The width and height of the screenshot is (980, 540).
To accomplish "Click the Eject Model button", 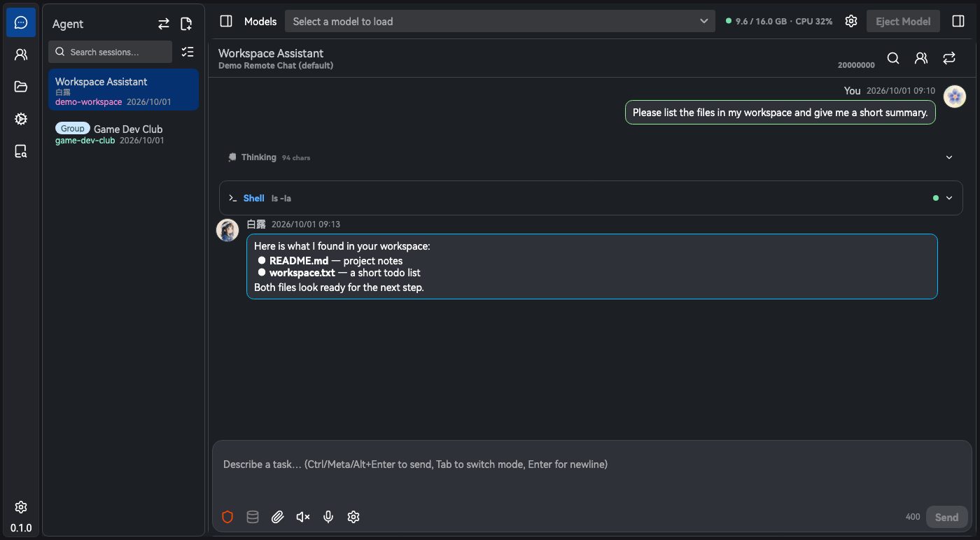I will tap(903, 21).
